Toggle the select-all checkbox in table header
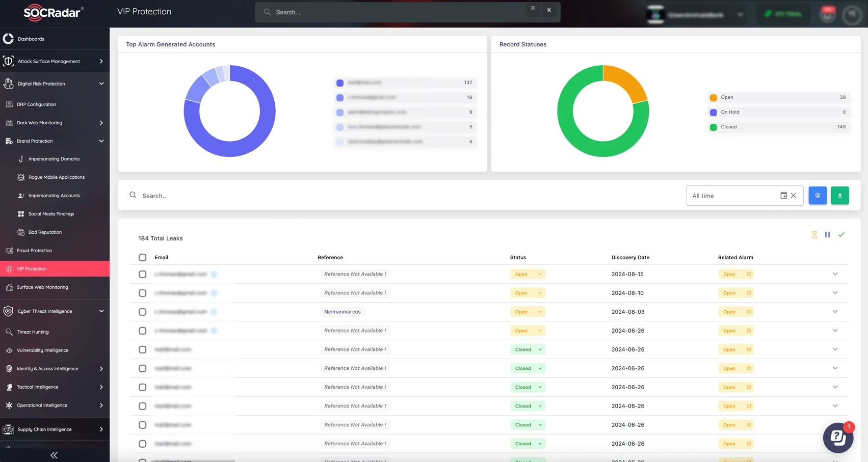The width and height of the screenshot is (868, 462). point(143,258)
